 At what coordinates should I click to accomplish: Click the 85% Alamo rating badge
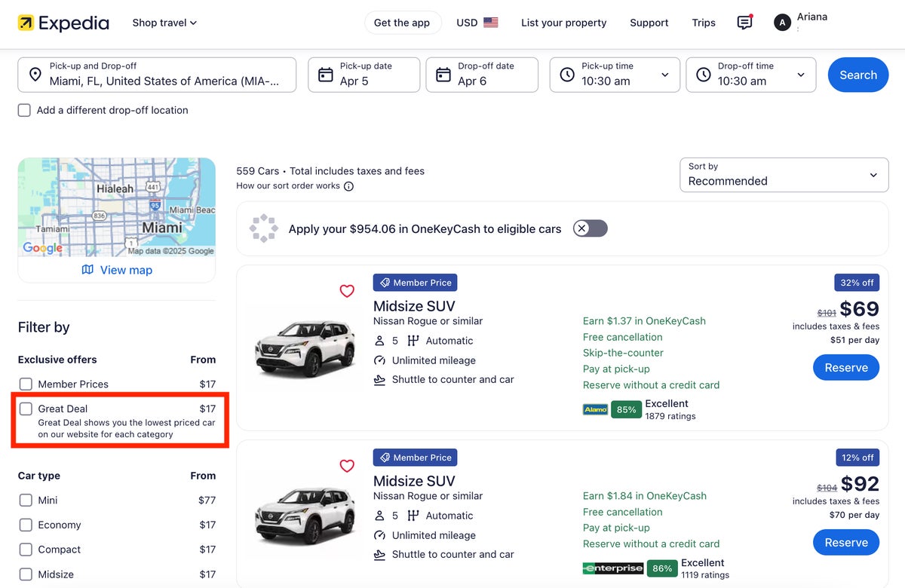coord(626,409)
